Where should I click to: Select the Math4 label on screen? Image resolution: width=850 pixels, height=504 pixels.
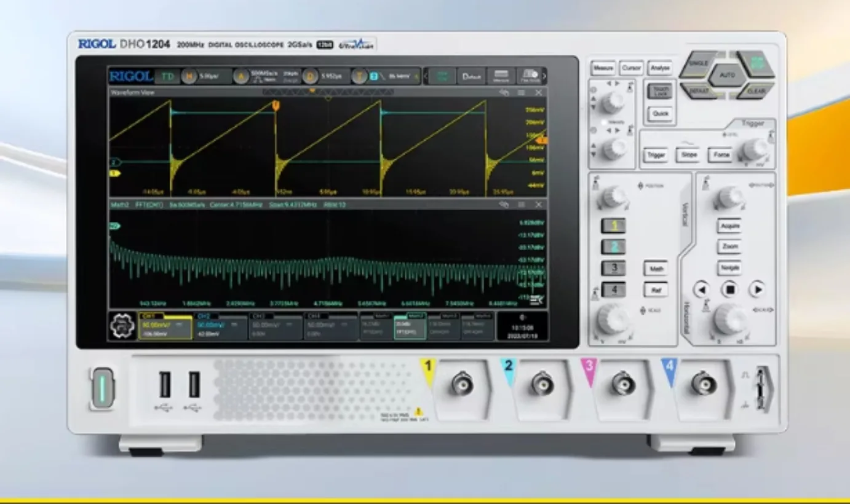(x=477, y=326)
